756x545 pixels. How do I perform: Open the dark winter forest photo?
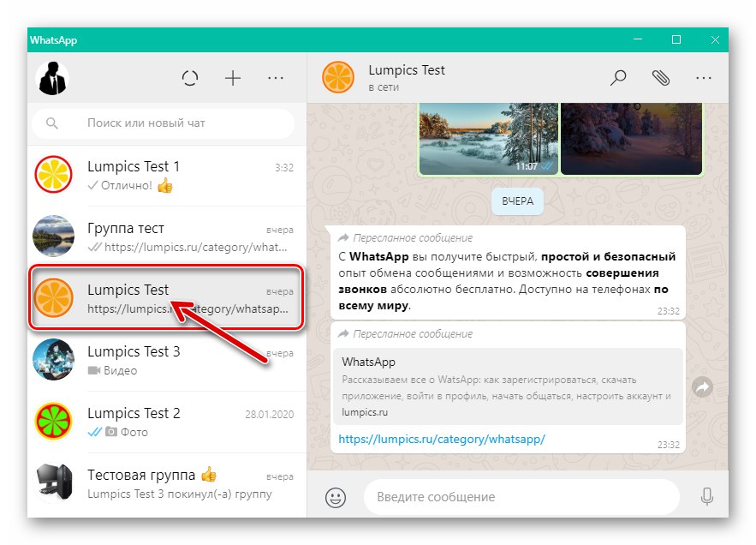631,139
